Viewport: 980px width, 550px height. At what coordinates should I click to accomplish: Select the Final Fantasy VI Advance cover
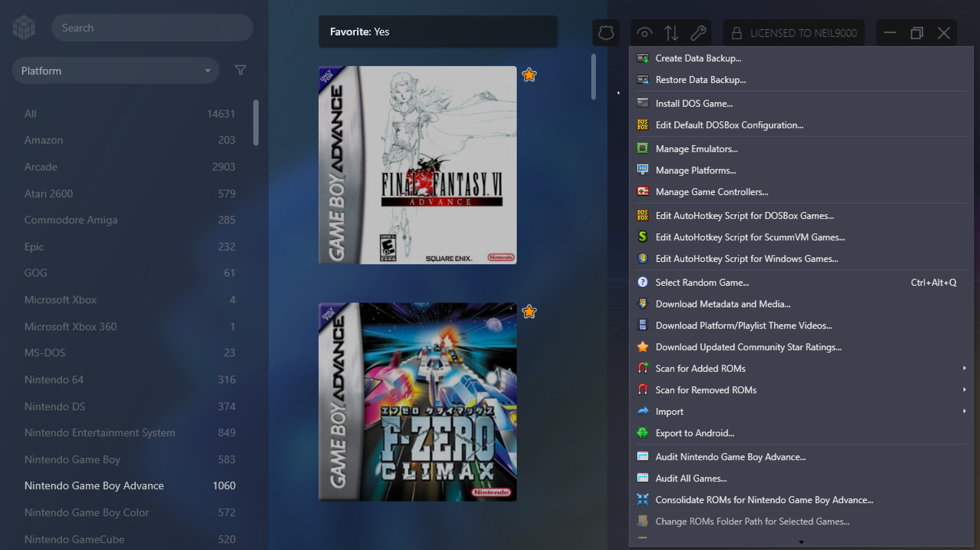[x=417, y=165]
